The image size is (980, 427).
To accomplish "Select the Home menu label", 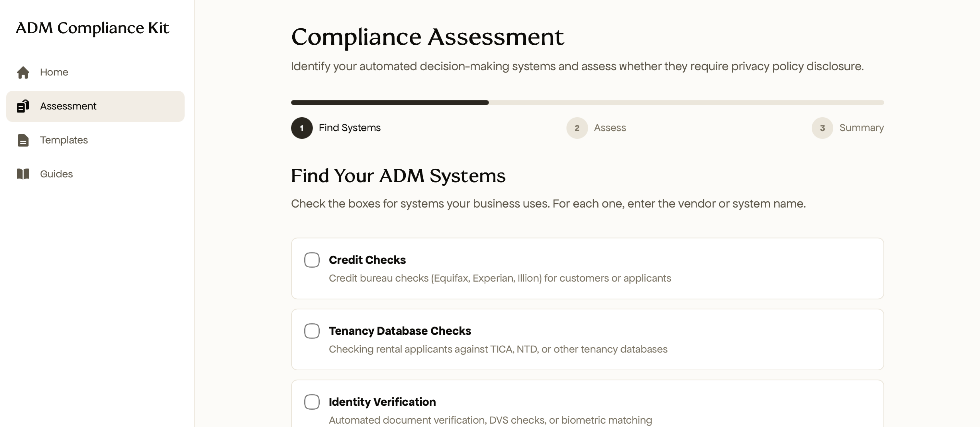I will click(54, 72).
